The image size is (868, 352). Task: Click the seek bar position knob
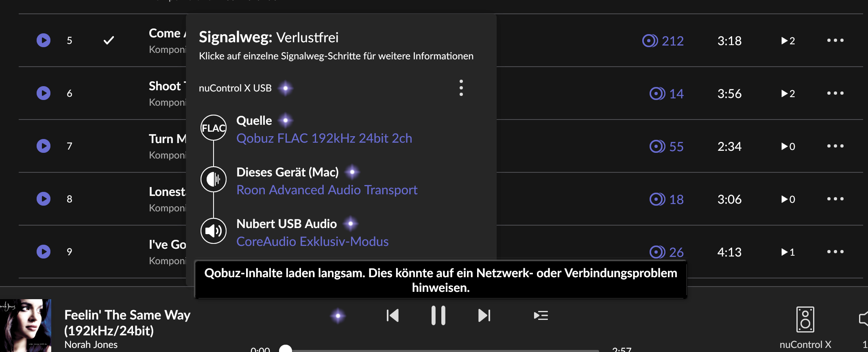click(x=286, y=349)
